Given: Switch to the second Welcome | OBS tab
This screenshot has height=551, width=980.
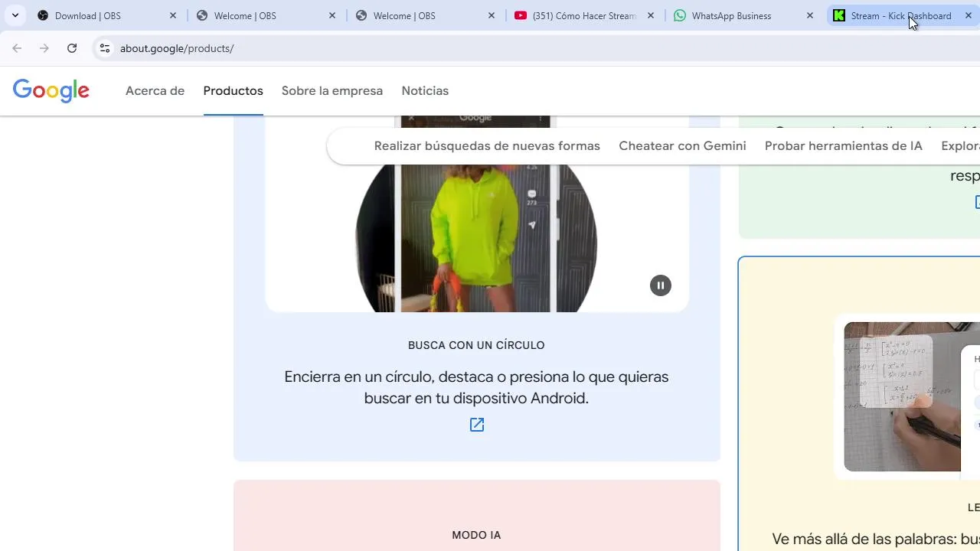Looking at the screenshot, I should coord(426,15).
